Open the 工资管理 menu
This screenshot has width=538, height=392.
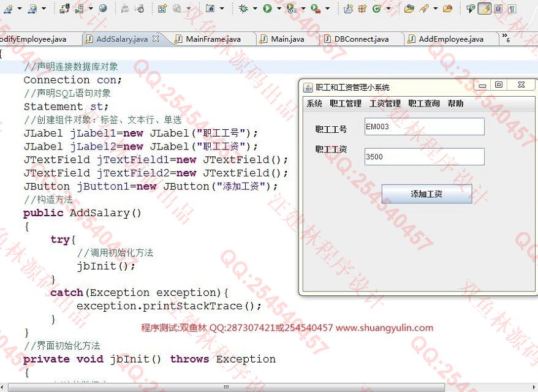[x=385, y=104]
